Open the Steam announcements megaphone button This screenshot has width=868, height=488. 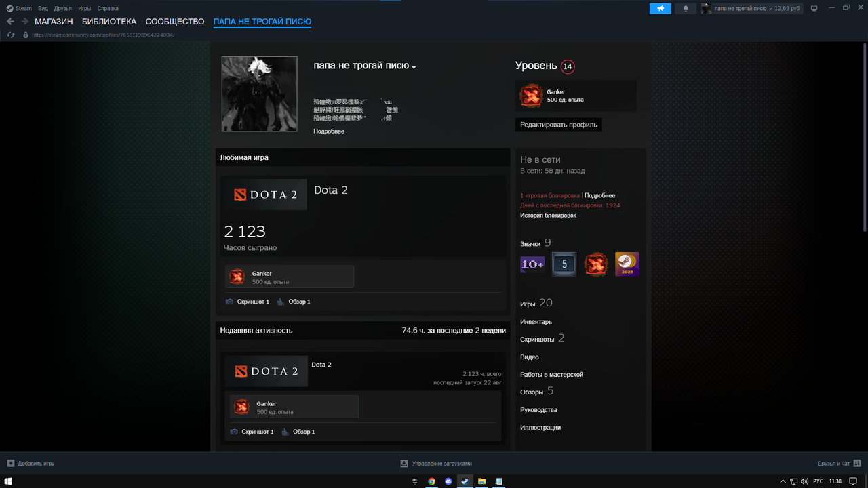(x=660, y=8)
